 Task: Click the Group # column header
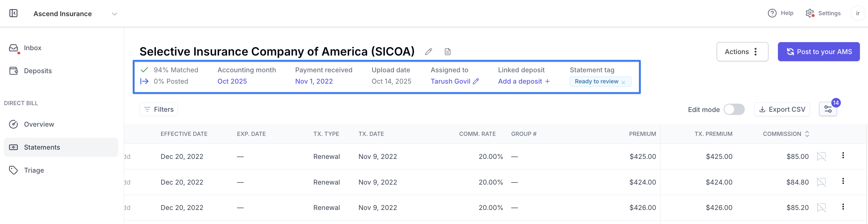(523, 134)
